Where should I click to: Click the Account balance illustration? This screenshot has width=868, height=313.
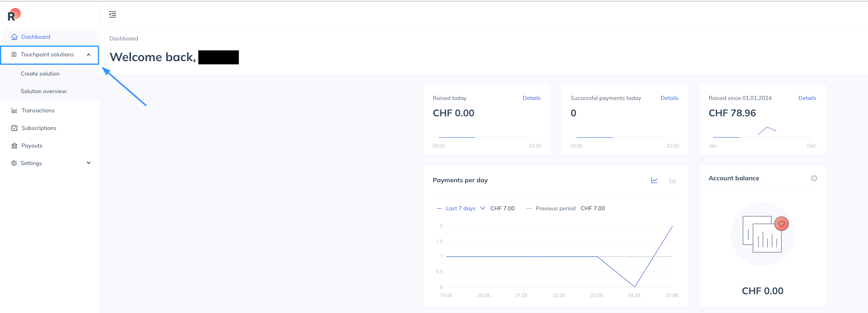762,234
